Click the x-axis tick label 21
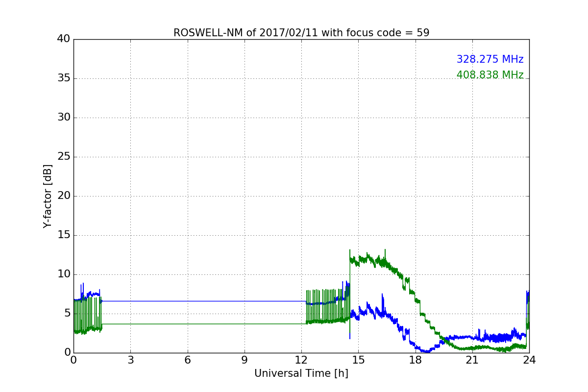 tap(472, 360)
